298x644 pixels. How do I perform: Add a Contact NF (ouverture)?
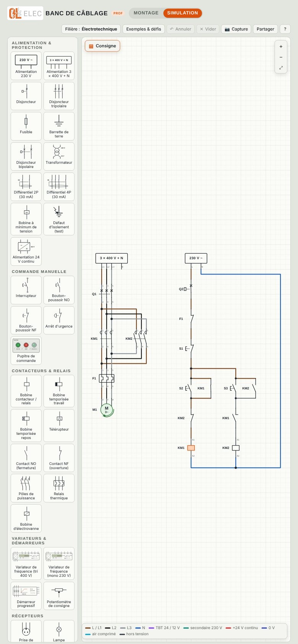[59, 458]
